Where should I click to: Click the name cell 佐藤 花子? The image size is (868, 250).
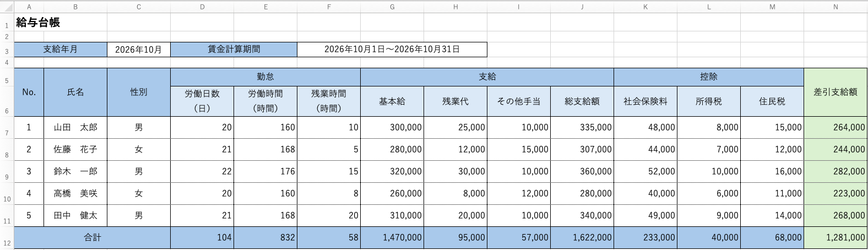[75, 150]
